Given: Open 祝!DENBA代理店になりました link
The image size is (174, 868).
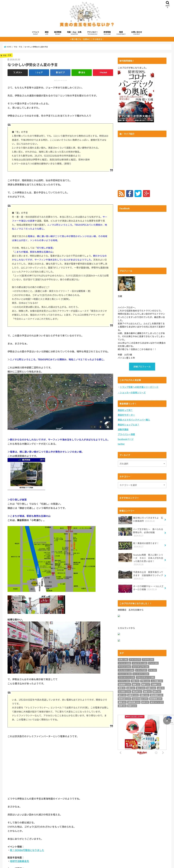Looking at the screenshot, I should [x=27, y=850].
